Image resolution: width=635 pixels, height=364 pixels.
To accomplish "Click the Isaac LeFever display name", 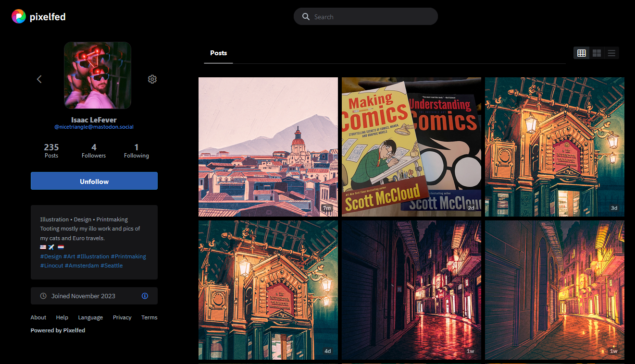I will [94, 120].
